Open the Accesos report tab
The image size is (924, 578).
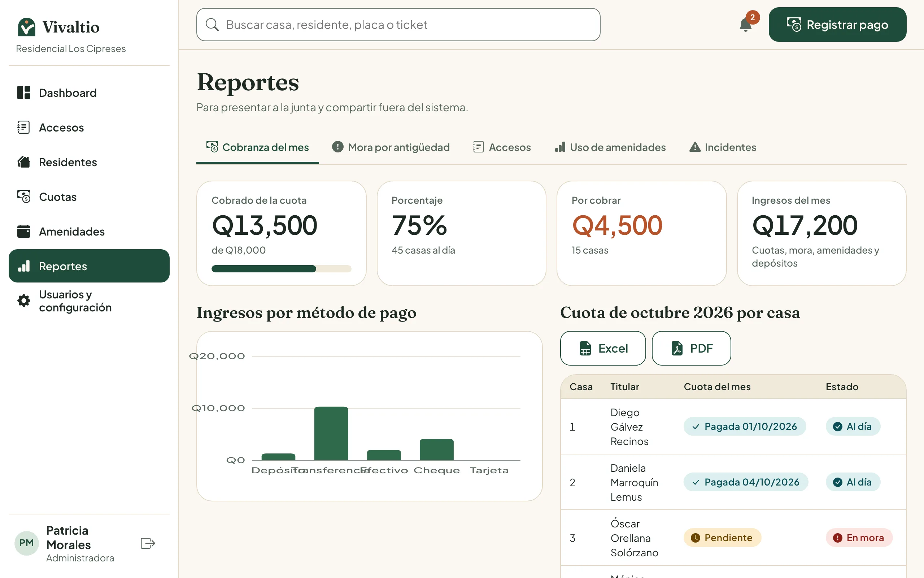coord(501,147)
